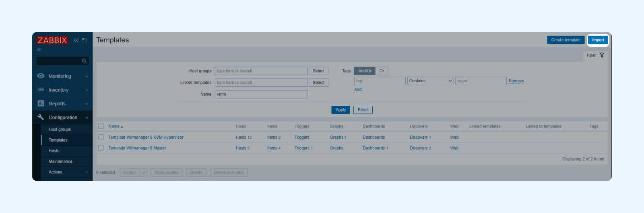Screen dimensions: 644x213
Task: Check Template VMmanager 6 KVM Hypervisor row
Action: [x=101, y=137]
